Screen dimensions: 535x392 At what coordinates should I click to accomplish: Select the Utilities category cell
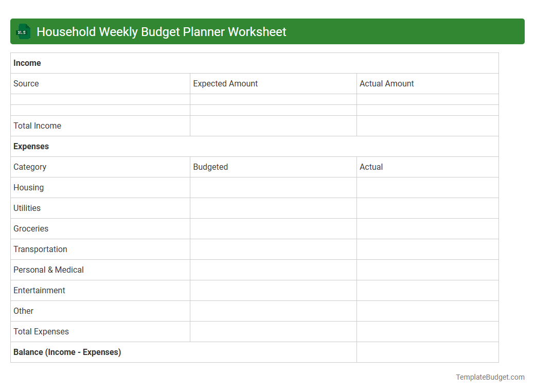point(26,208)
